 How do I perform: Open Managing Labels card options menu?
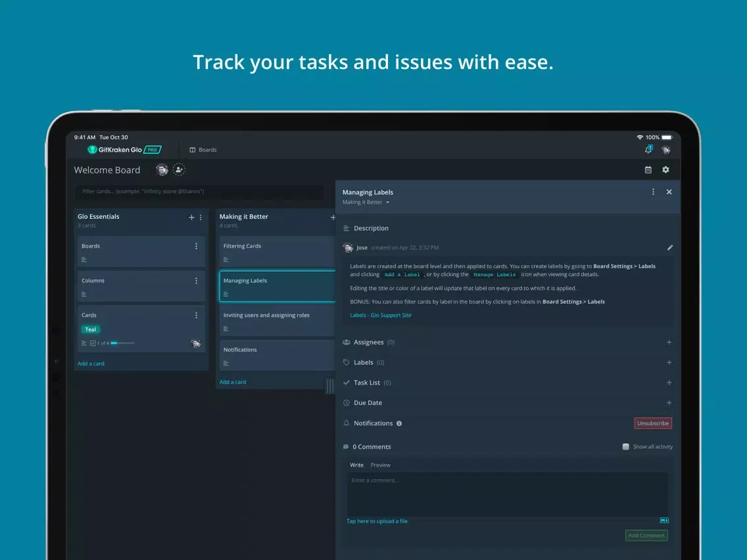(653, 192)
